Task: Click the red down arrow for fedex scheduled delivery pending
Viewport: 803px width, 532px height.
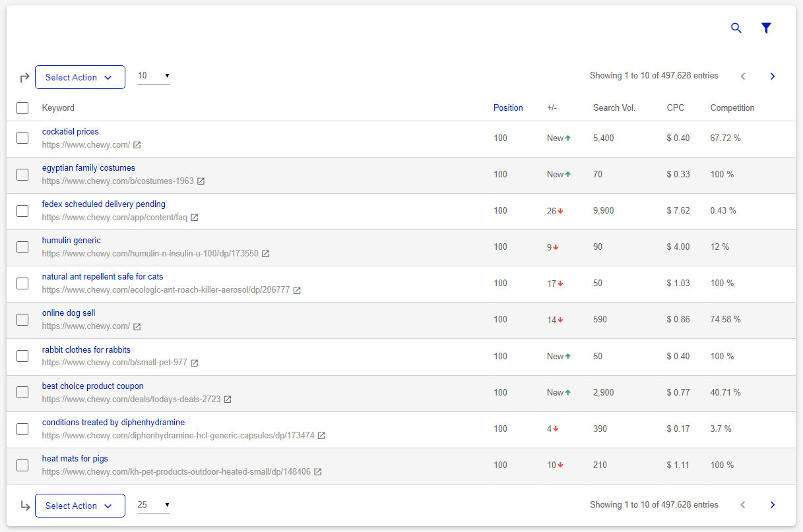Action: tap(560, 210)
